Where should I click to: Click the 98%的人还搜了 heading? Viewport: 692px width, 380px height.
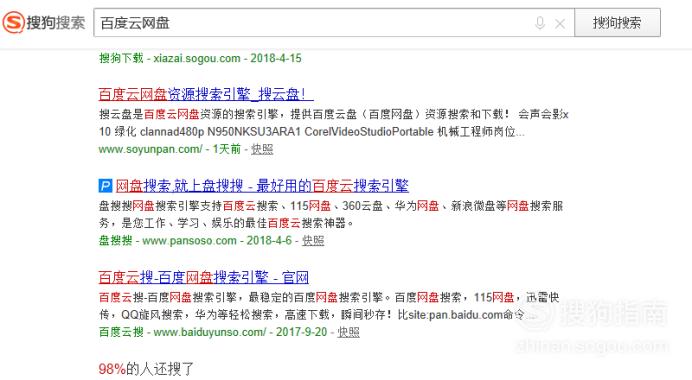pos(146,369)
